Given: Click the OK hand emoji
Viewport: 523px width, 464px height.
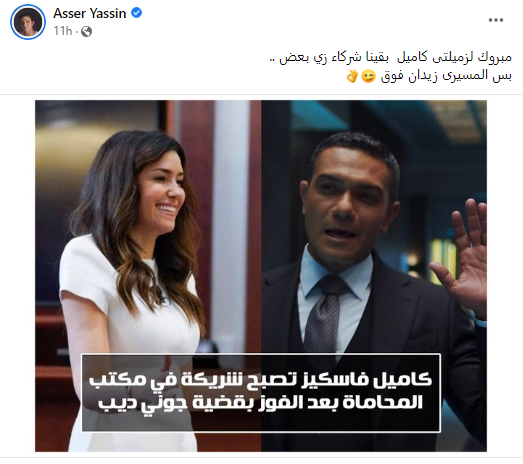Looking at the screenshot, I should 352,76.
